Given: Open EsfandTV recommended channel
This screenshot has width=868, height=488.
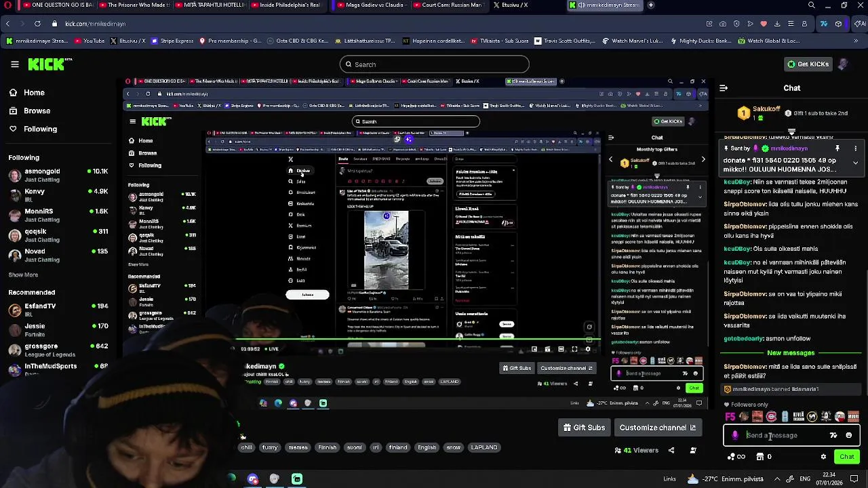Looking at the screenshot, I should pos(58,310).
